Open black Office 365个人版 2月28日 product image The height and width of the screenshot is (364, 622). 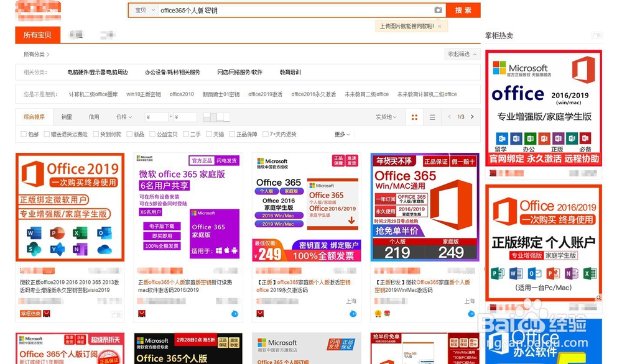[x=188, y=348]
